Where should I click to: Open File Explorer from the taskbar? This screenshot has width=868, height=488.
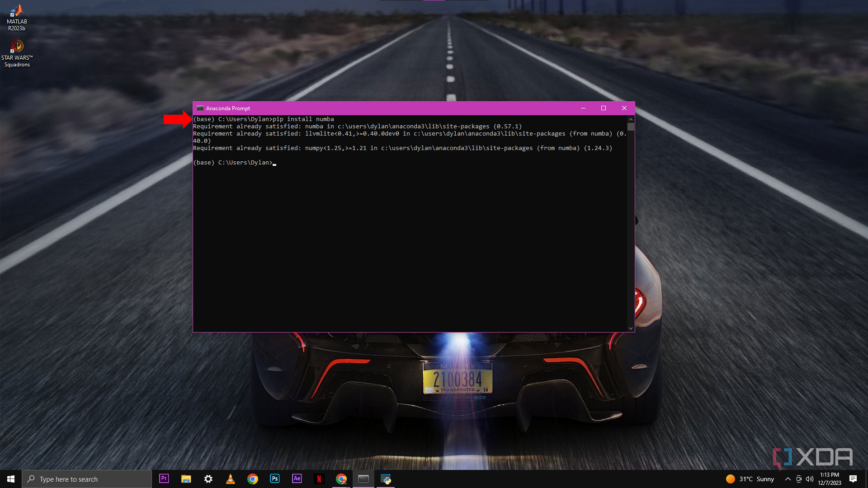(186, 479)
